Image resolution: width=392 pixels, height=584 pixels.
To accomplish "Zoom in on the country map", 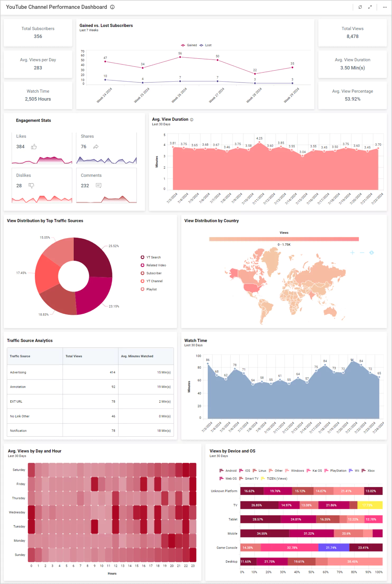I will [352, 253].
